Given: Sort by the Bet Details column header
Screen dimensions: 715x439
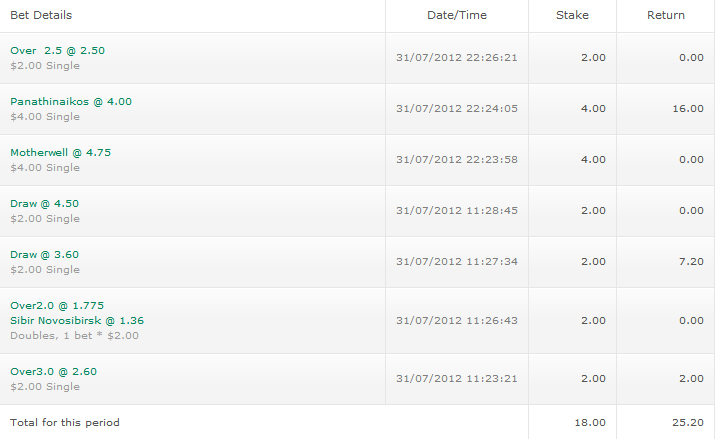Looking at the screenshot, I should point(41,15).
